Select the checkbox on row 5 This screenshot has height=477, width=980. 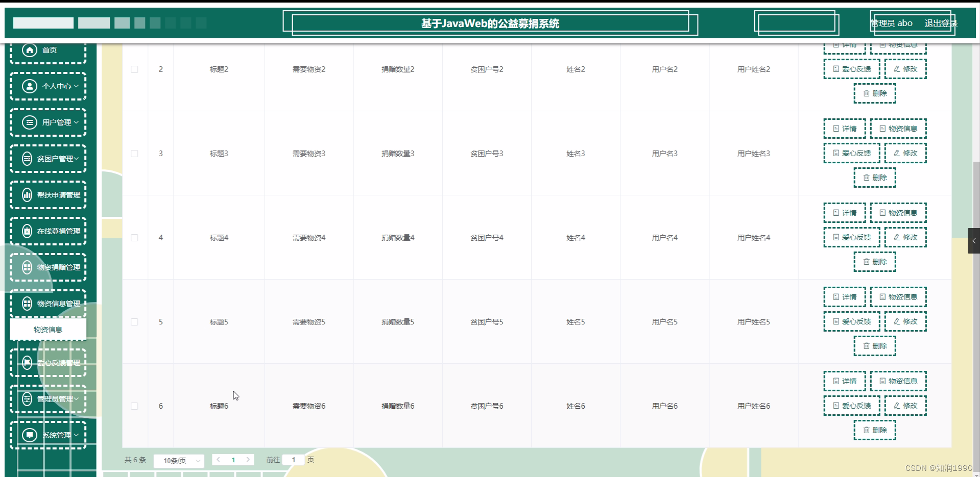(x=134, y=321)
